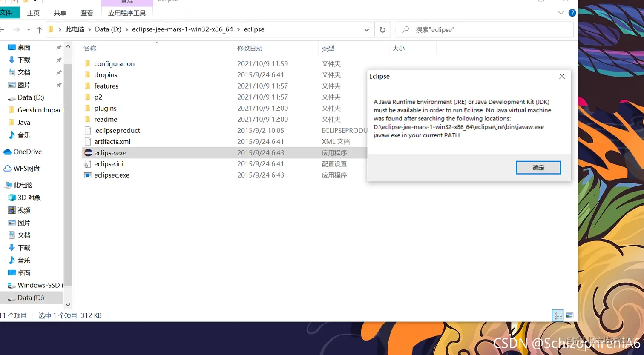Select the configuration folder name
Viewport: 644px width, 355px height.
115,64
